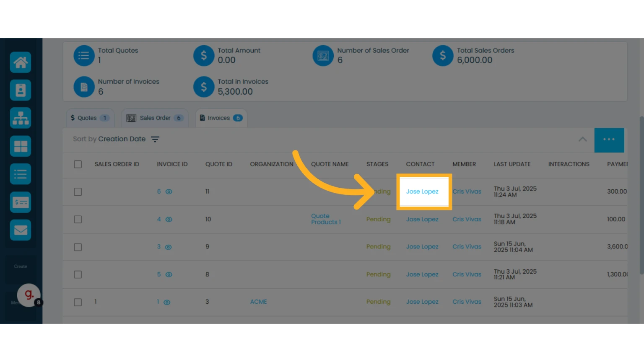
Task: Open the Home icon in sidebar
Action: [21, 62]
